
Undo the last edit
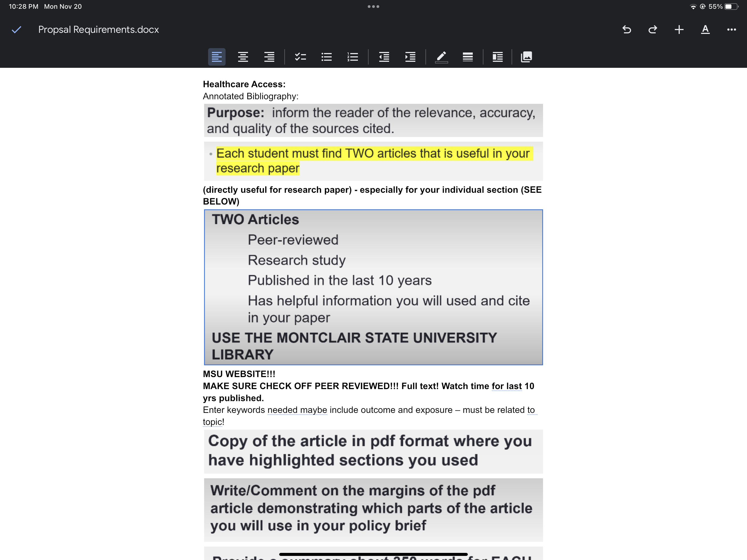pos(626,30)
